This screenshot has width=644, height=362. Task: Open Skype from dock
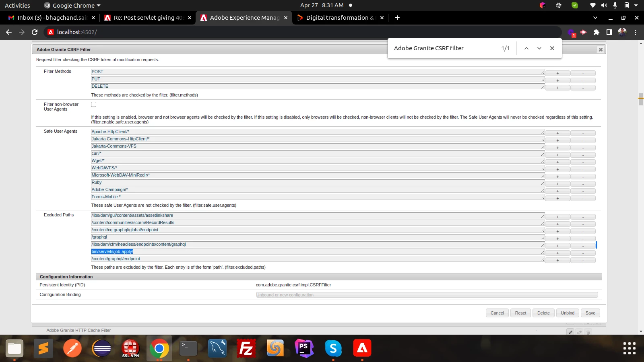click(x=333, y=348)
